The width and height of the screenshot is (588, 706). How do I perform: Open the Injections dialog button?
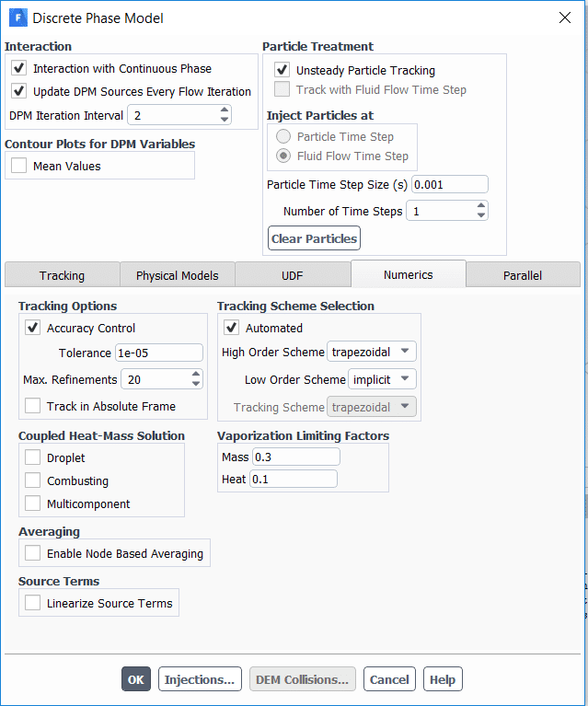pyautogui.click(x=200, y=679)
